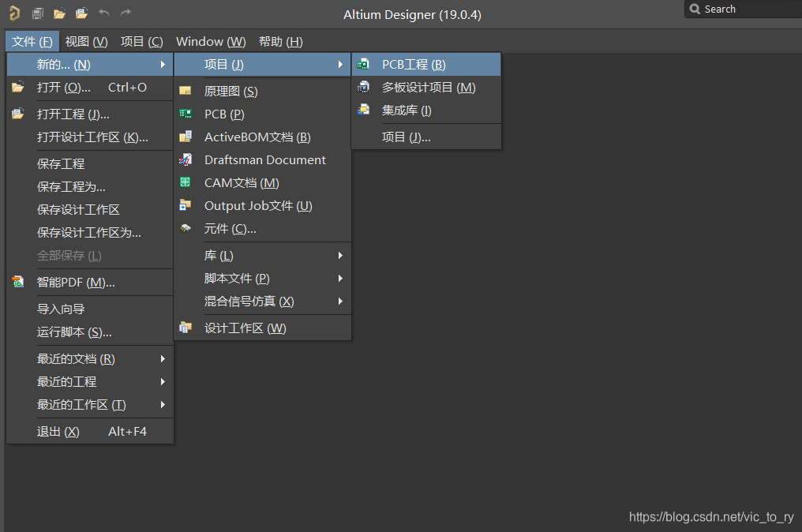The width and height of the screenshot is (802, 532).
Task: Click the redo arrow icon
Action: (x=126, y=13)
